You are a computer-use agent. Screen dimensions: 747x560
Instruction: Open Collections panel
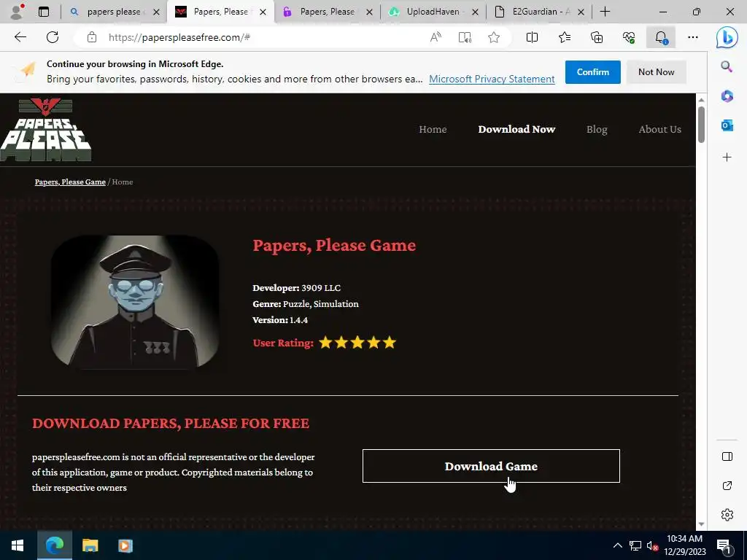(597, 37)
